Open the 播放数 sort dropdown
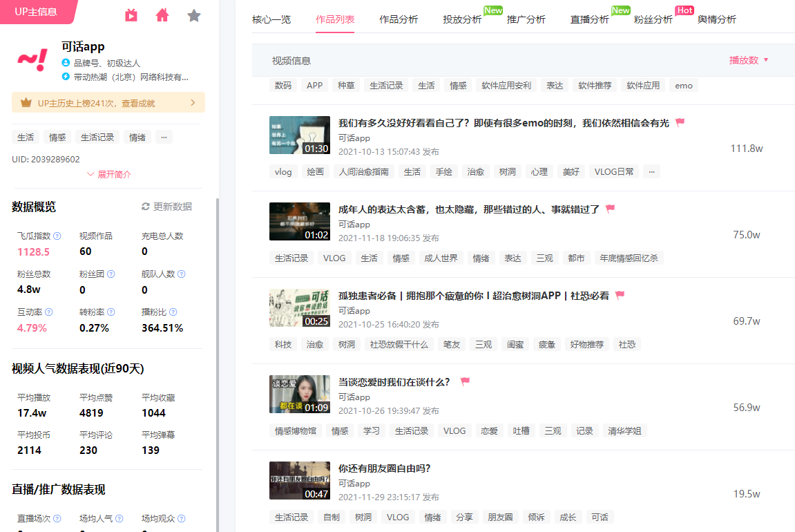 (x=748, y=60)
